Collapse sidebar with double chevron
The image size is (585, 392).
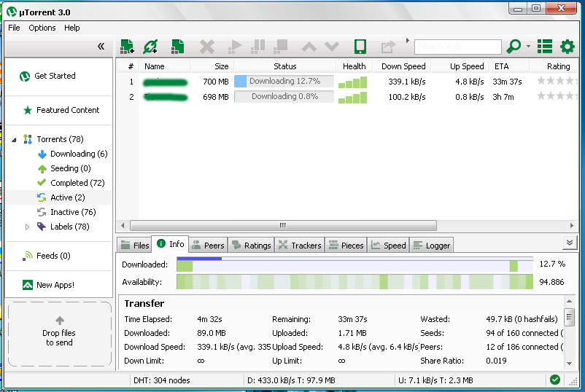point(101,46)
